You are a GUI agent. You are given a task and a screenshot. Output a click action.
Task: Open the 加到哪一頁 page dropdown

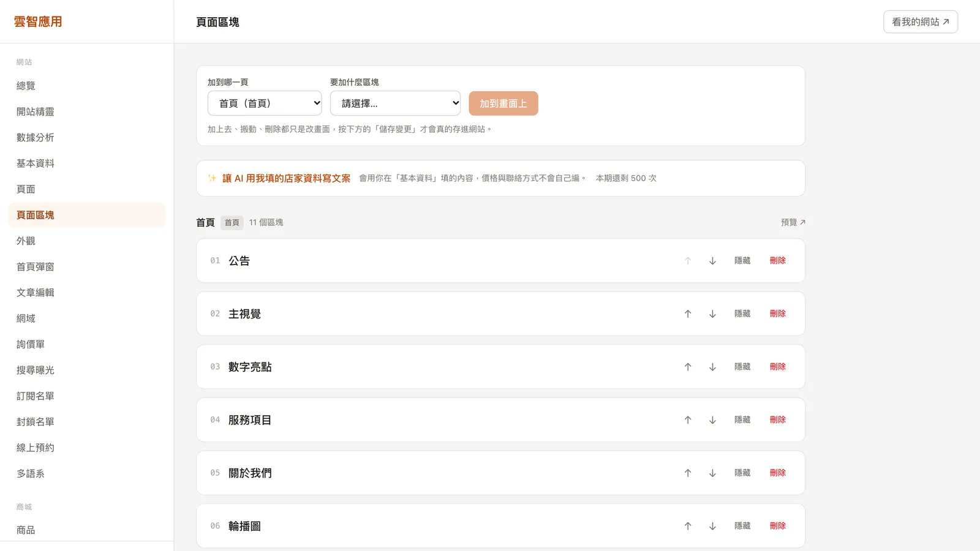[x=265, y=103]
